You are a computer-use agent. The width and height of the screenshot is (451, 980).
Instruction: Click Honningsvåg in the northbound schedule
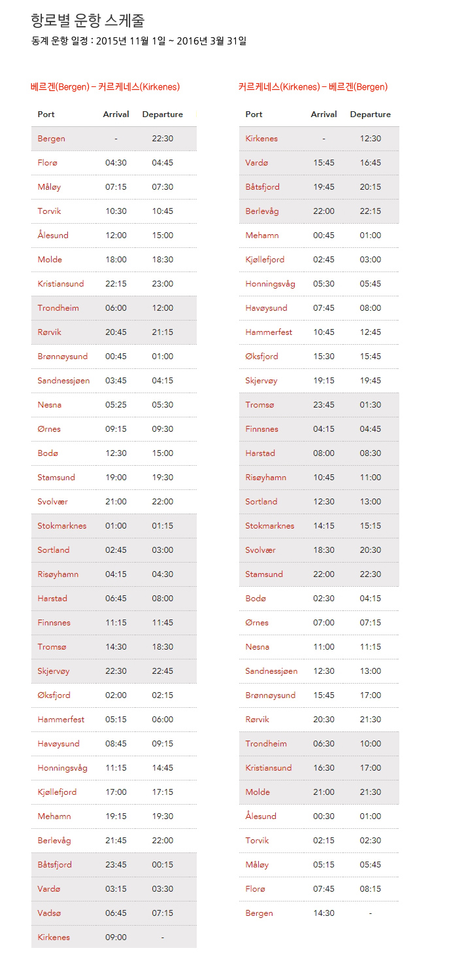click(62, 768)
